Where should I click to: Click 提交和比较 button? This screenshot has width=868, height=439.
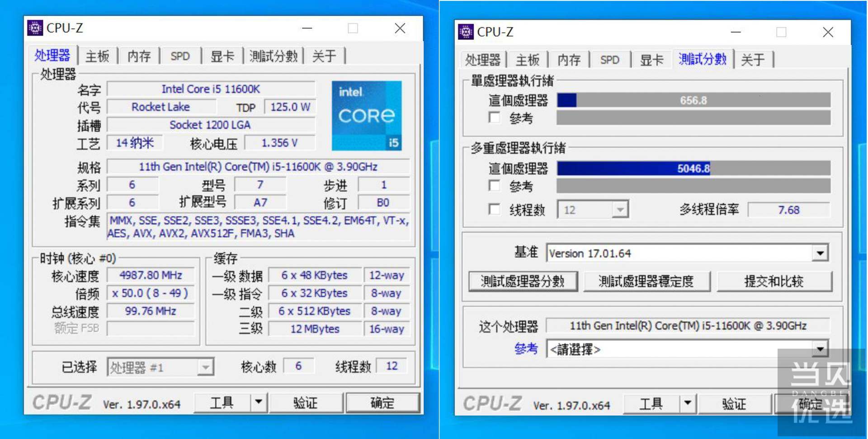774,281
